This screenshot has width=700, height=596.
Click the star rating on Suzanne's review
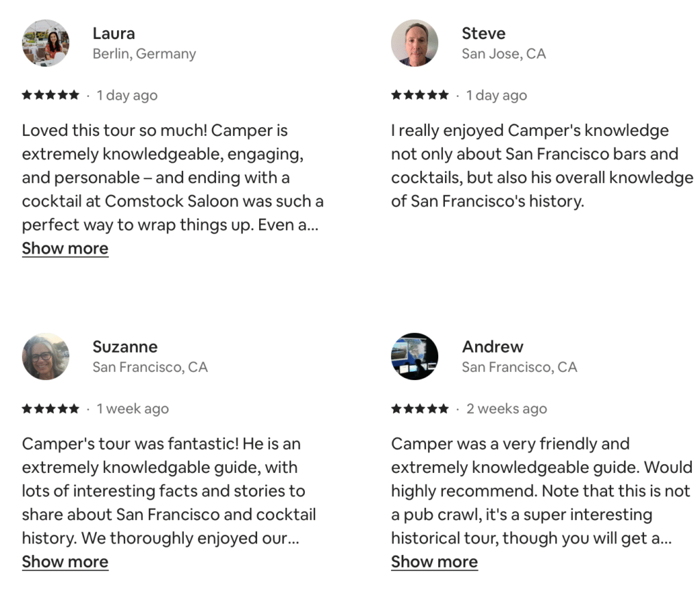click(x=51, y=409)
